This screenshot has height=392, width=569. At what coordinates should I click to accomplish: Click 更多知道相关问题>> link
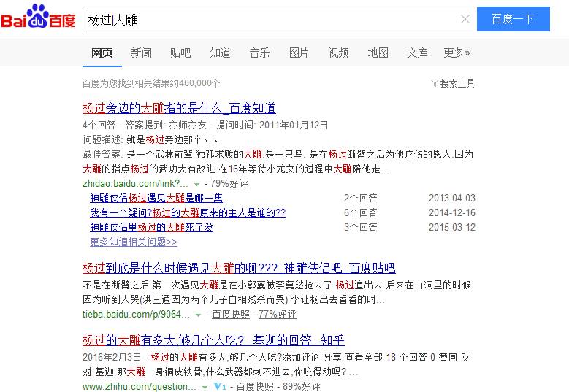[134, 242]
